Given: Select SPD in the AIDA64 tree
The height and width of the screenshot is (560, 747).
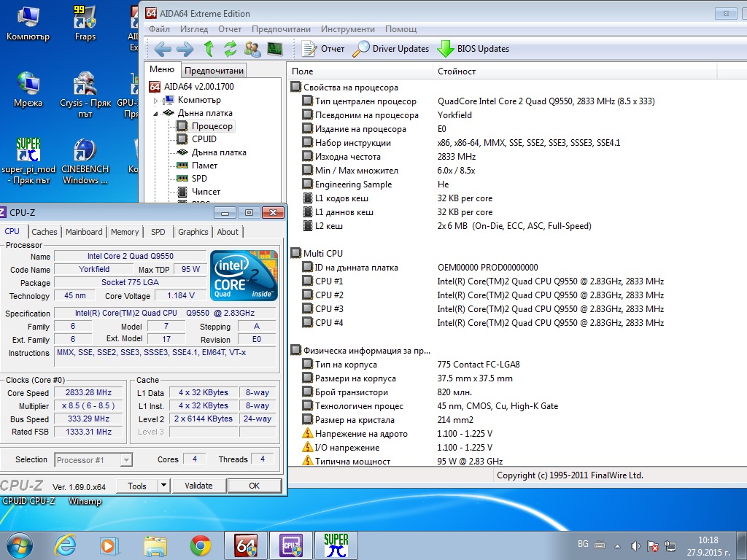Looking at the screenshot, I should tap(199, 178).
